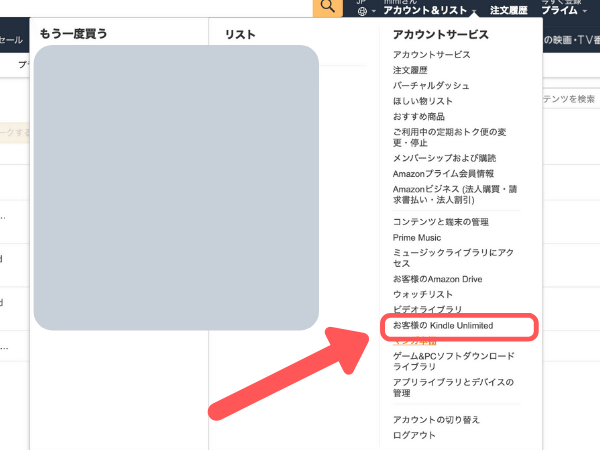This screenshot has width=600, height=450.
Task: Open お客様の Kindle Unlimited
Action: coord(443,326)
